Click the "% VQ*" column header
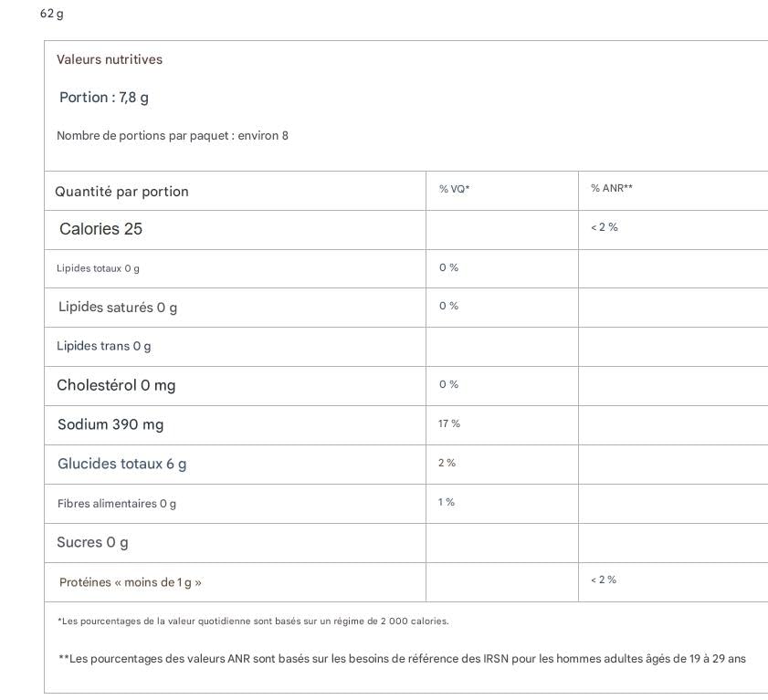The width and height of the screenshot is (768, 700). [x=454, y=189]
